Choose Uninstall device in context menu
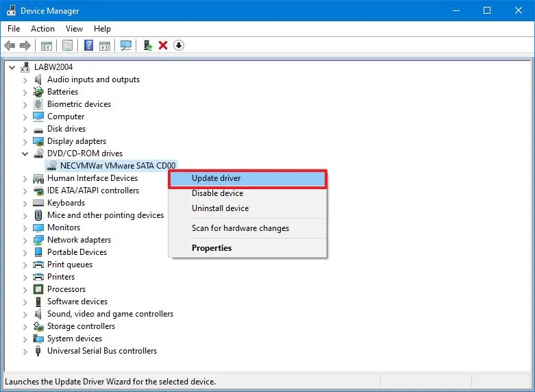Viewport: 535px width, 392px height. click(248, 208)
